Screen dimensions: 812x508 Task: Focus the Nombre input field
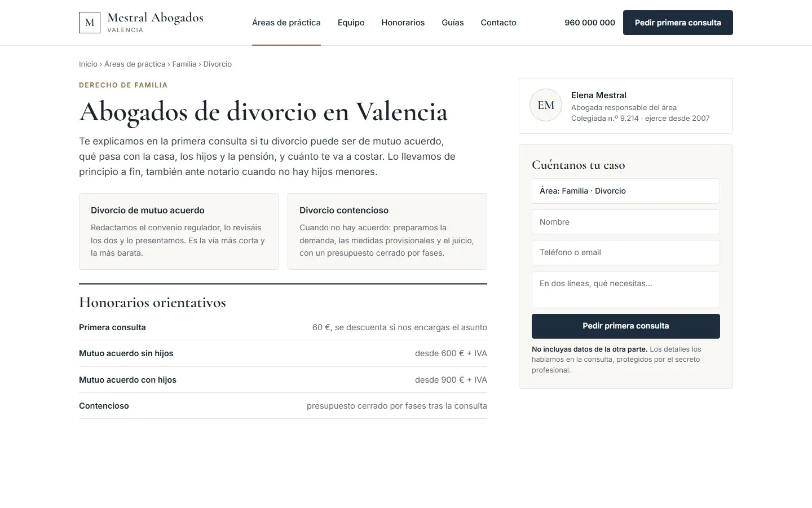click(626, 222)
